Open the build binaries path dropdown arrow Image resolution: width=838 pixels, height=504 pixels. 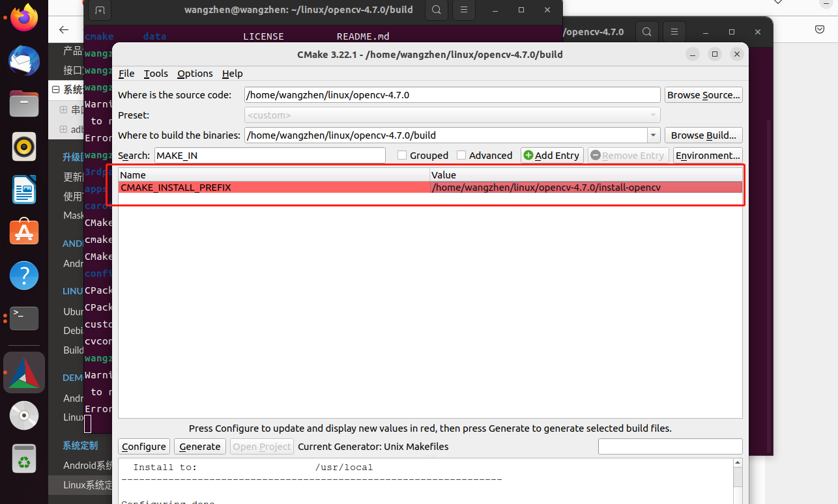pos(654,135)
